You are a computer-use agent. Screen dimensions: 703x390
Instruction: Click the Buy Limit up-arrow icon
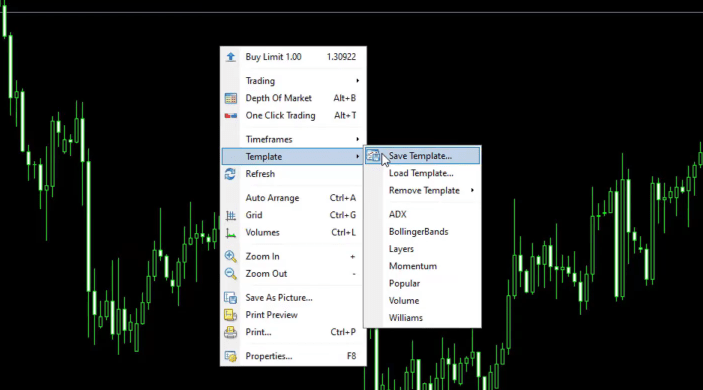click(x=230, y=57)
